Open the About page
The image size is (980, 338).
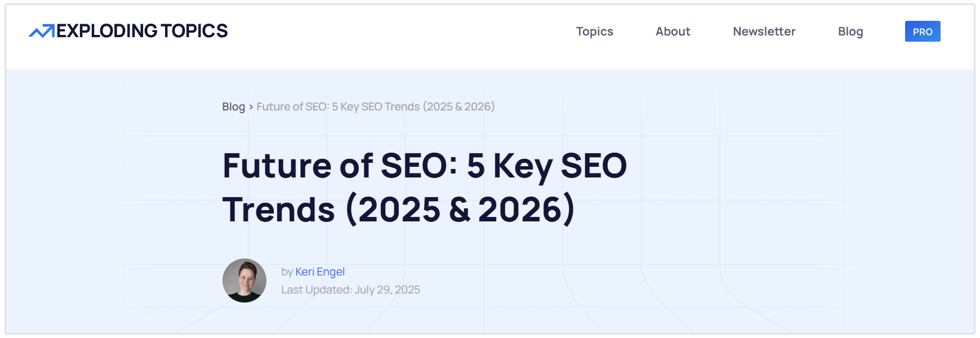[x=672, y=32]
